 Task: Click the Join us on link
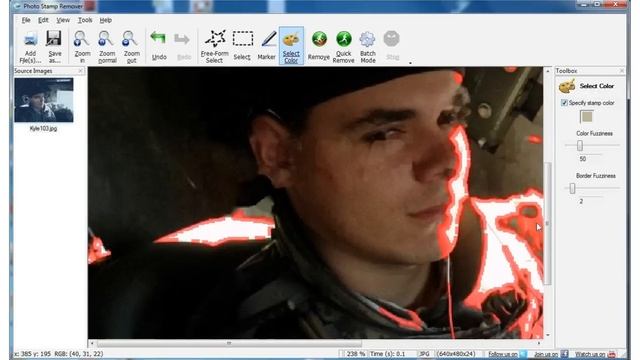[546, 354]
